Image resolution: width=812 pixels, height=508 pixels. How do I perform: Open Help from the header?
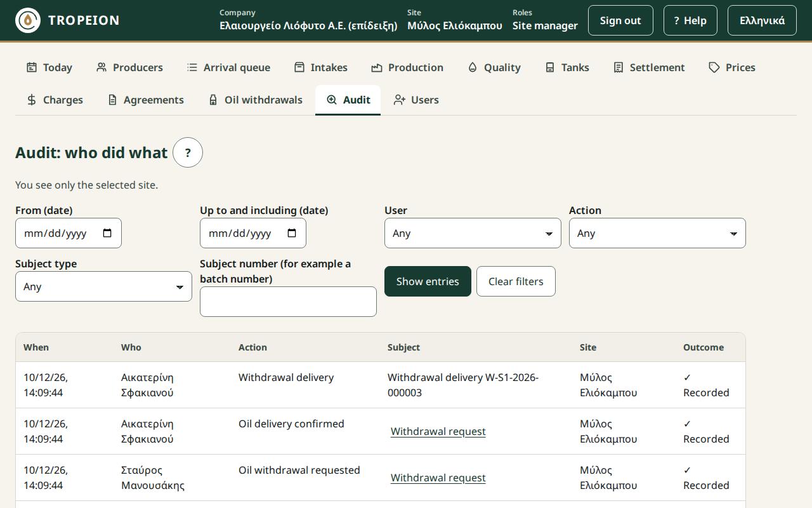pyautogui.click(x=690, y=20)
